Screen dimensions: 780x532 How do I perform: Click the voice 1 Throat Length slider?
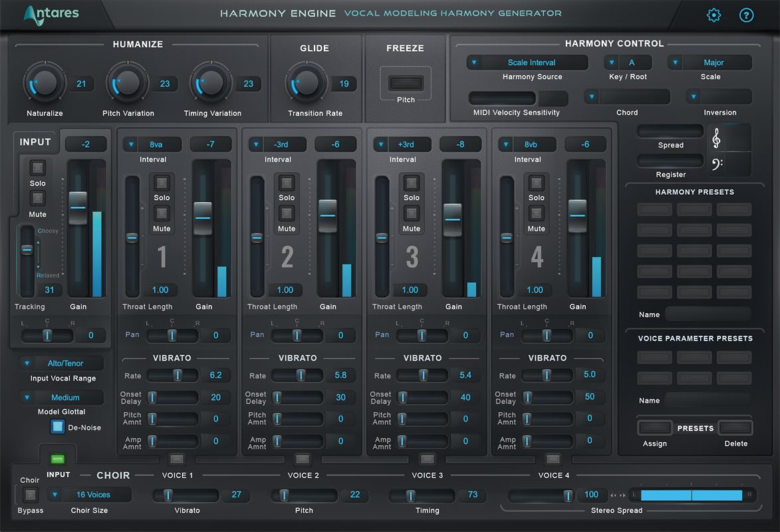(132, 238)
